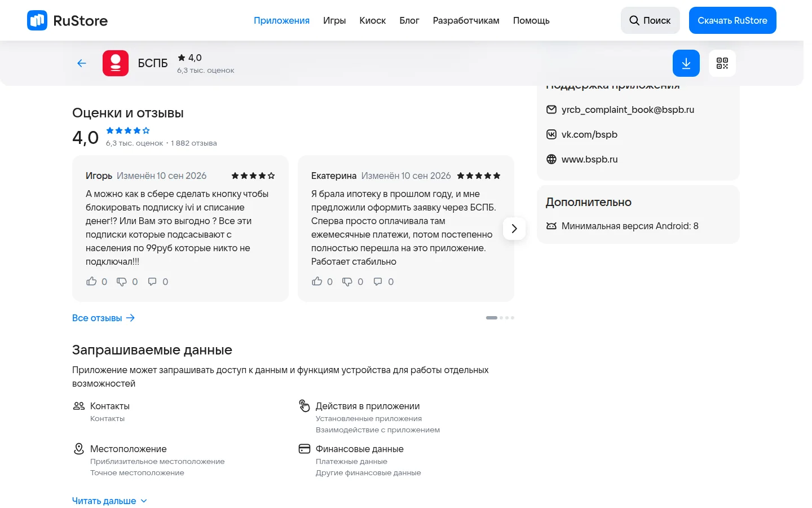Click the Приблизительное местоположение text
Screen dimensions: 812x508
157,462
